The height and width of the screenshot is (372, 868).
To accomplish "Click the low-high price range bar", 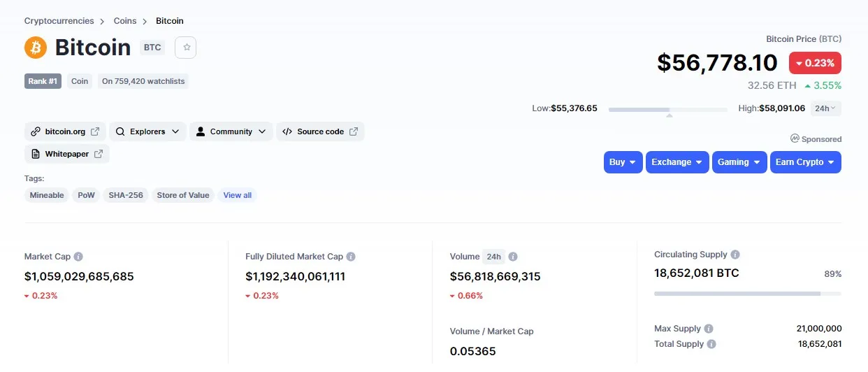I will point(668,110).
